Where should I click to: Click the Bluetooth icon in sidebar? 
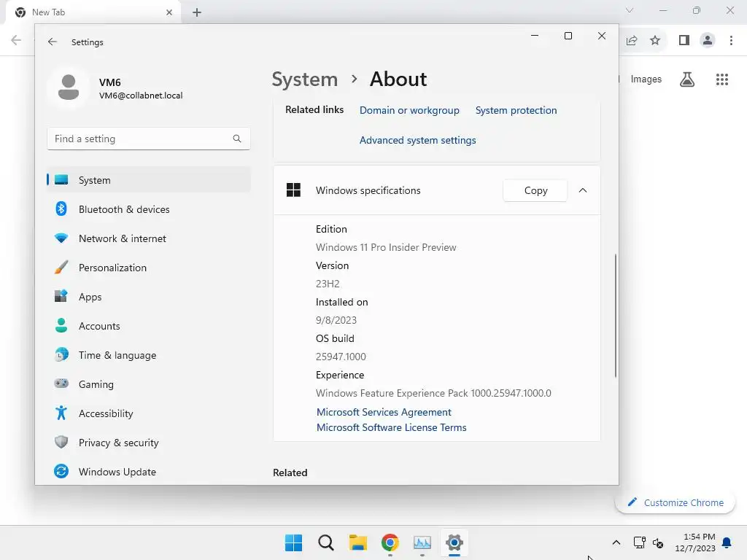coord(61,209)
